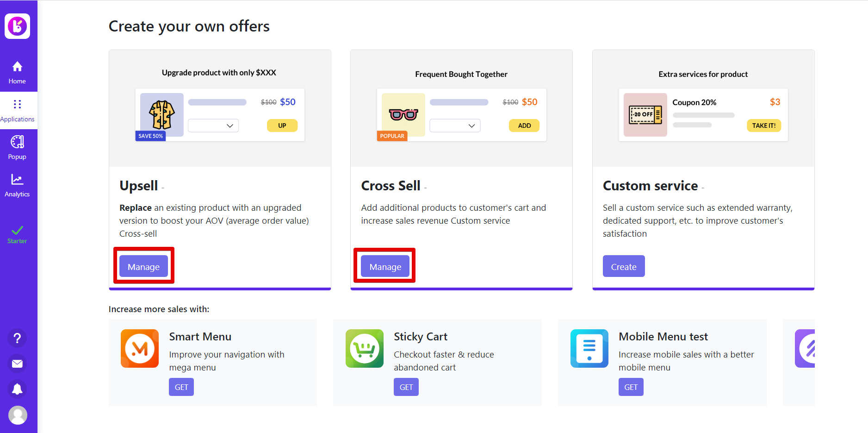
Task: Click the Smart Menu app icon
Action: [140, 348]
